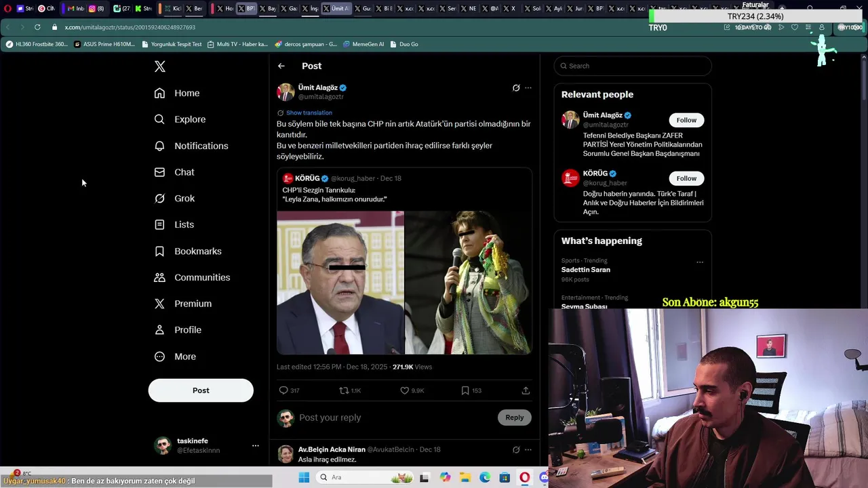Open the left image of Sezgin Tanrıkulu

point(340,283)
